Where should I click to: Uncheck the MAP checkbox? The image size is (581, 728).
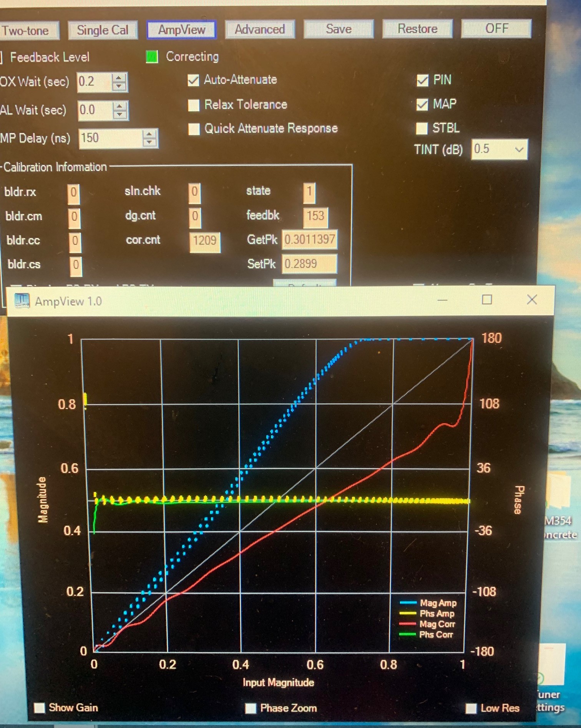[x=422, y=104]
